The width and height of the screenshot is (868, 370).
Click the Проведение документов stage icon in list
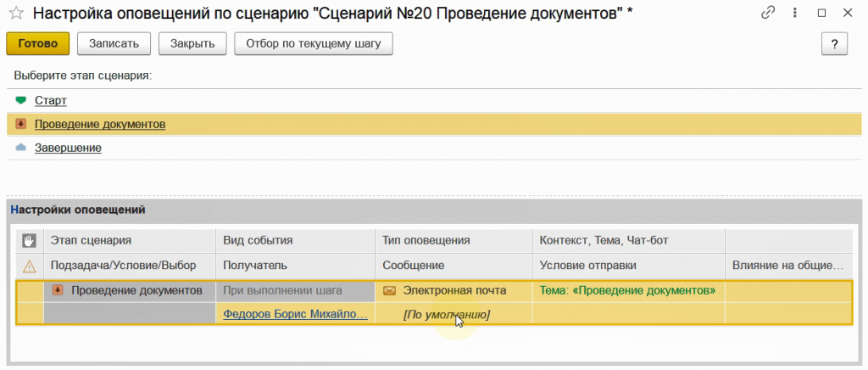21,124
